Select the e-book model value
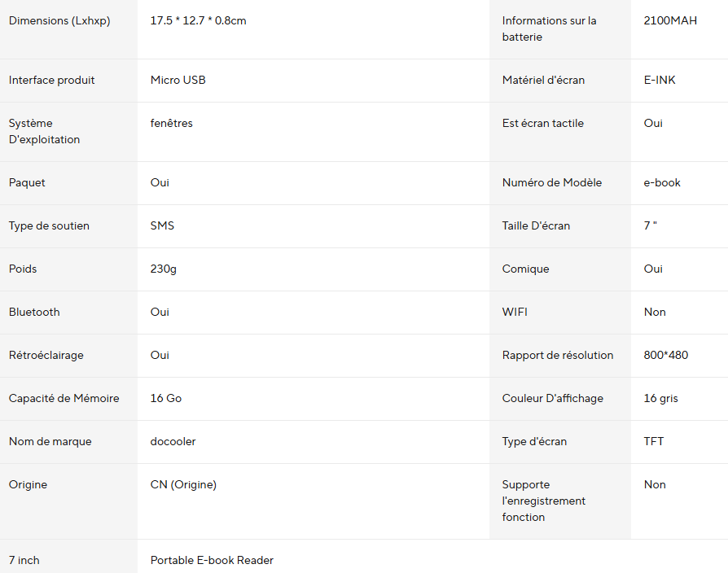The width and height of the screenshot is (728, 573). pyautogui.click(x=662, y=183)
